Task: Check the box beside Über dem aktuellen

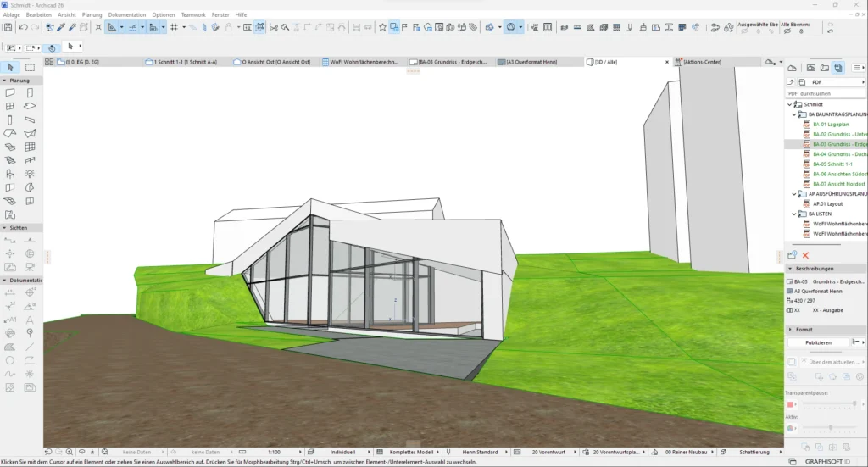Action: 792,362
